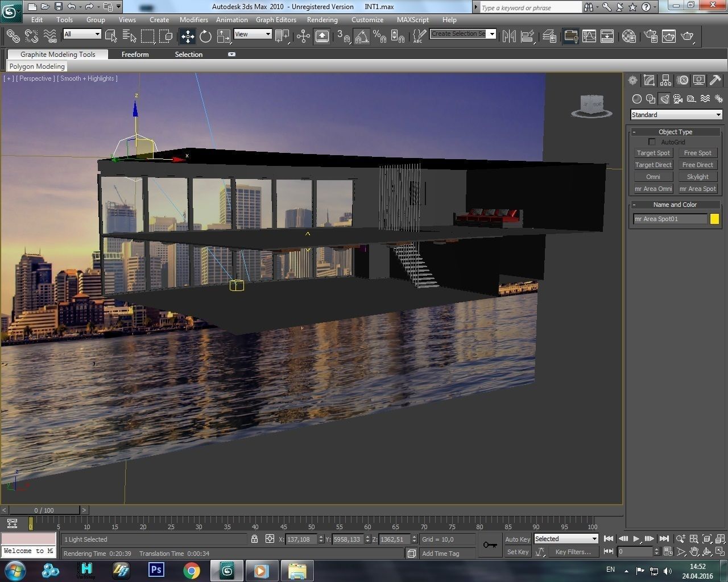Click the time slider 0 / 100 handle
Screen dimensions: 728x582
pos(44,510)
